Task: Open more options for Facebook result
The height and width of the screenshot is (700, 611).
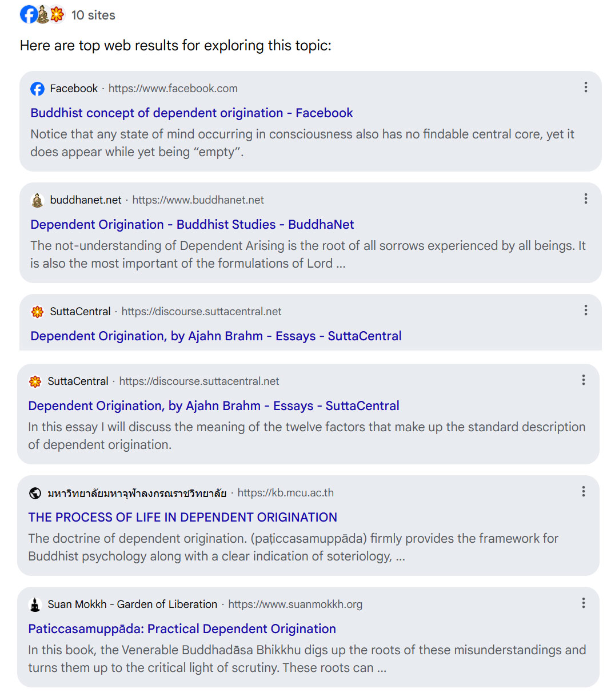Action: [x=585, y=87]
